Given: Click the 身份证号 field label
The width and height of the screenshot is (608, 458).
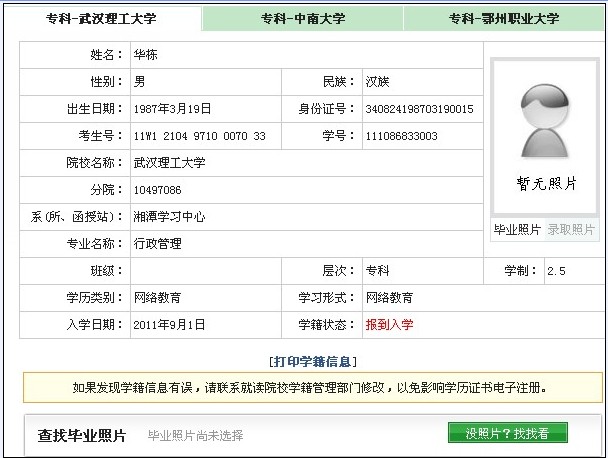Looking at the screenshot, I should click(x=326, y=109).
